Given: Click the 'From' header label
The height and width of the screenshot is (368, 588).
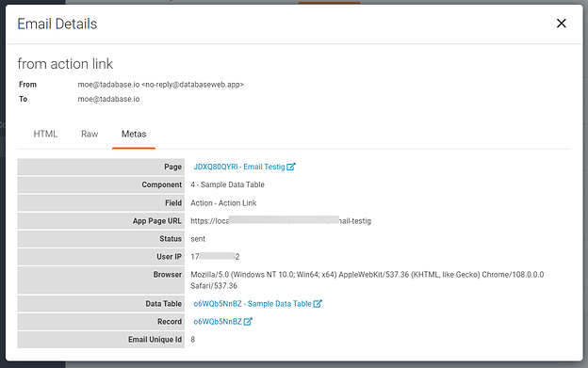Looking at the screenshot, I should [x=27, y=85].
